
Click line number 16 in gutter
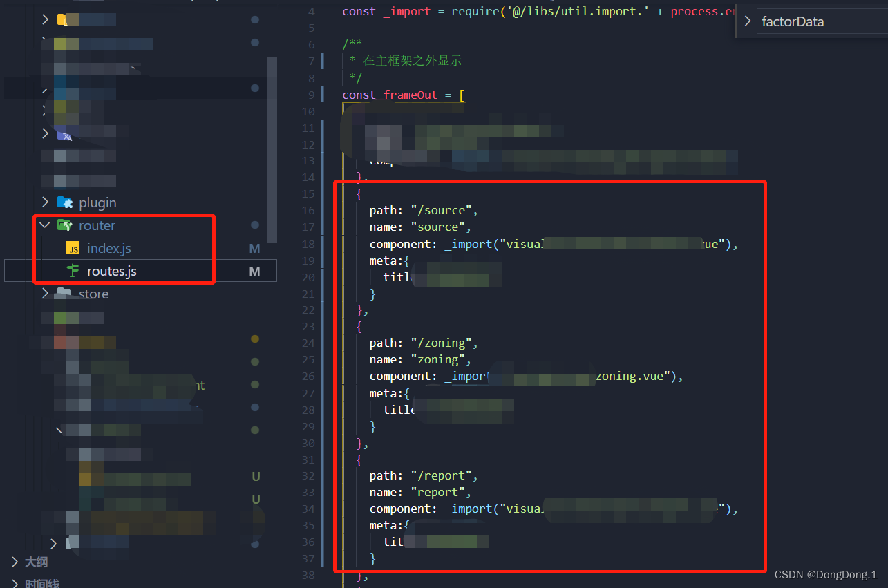pyautogui.click(x=308, y=210)
